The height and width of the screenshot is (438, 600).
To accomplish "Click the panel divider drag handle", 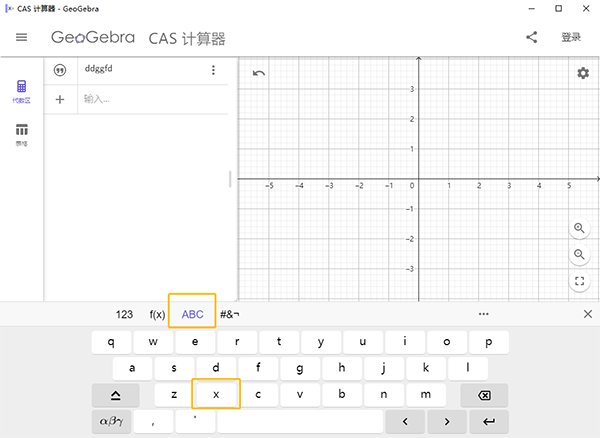I will tap(230, 179).
